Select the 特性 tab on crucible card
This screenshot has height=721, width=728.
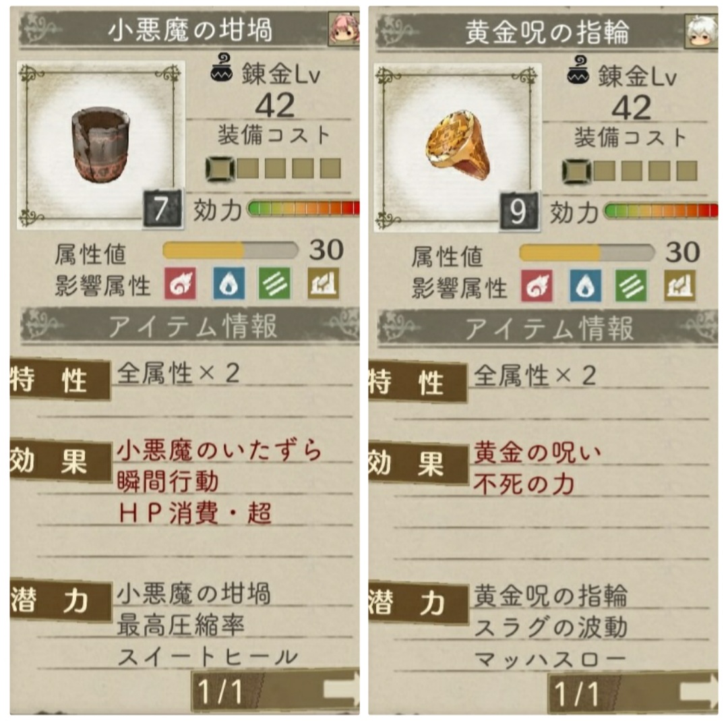click(60, 379)
